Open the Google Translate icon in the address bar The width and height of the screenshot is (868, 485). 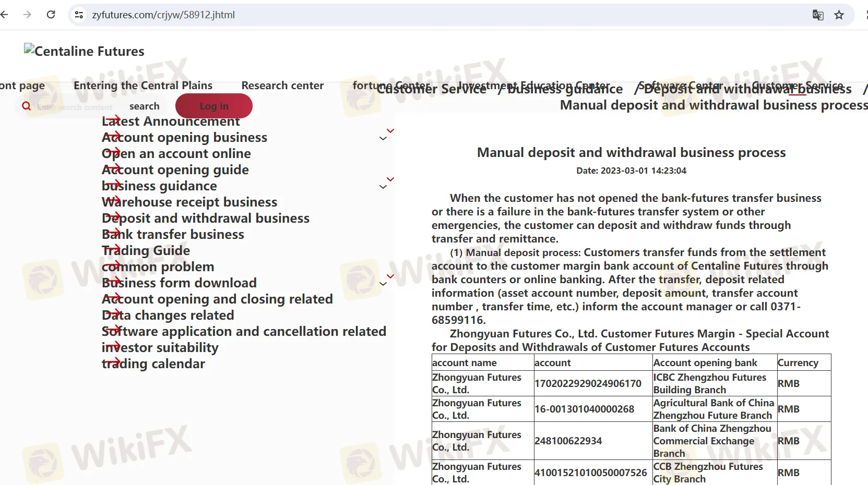pos(818,15)
